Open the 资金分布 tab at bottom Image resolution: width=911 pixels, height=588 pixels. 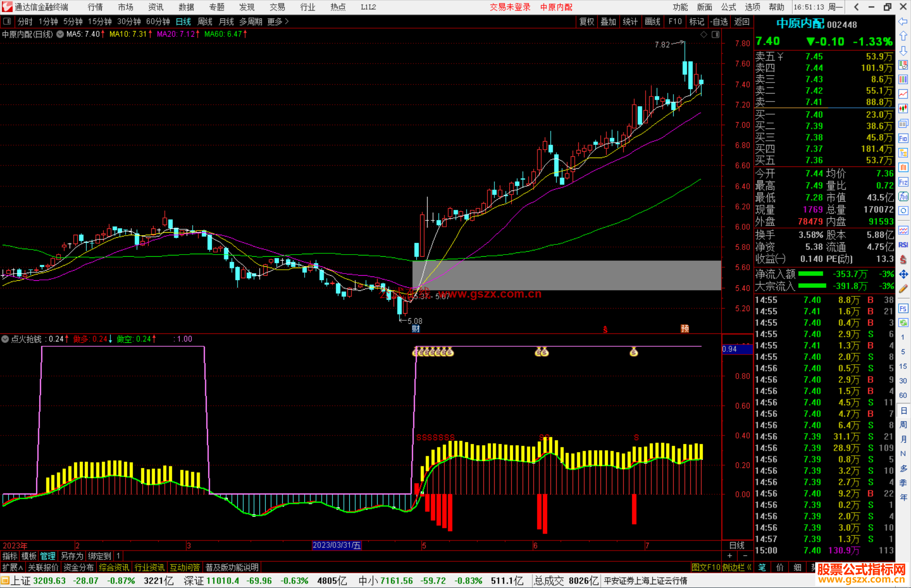pyautogui.click(x=78, y=567)
